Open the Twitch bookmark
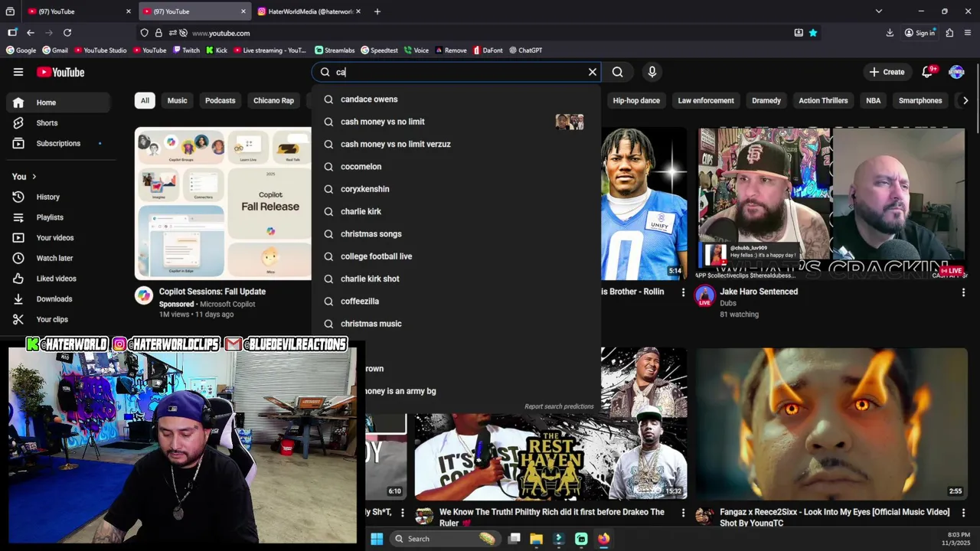 pos(186,51)
